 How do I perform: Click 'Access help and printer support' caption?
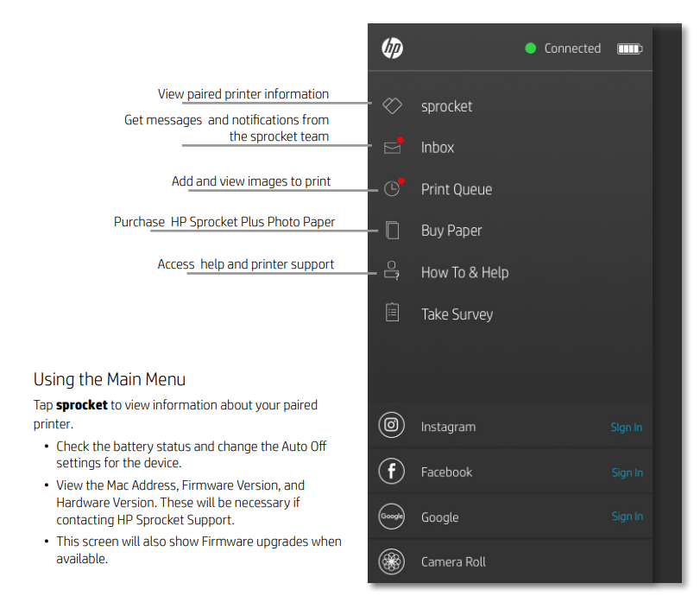coord(245,264)
